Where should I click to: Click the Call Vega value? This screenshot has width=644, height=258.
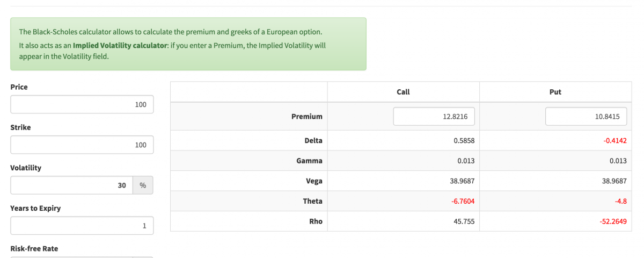click(462, 181)
